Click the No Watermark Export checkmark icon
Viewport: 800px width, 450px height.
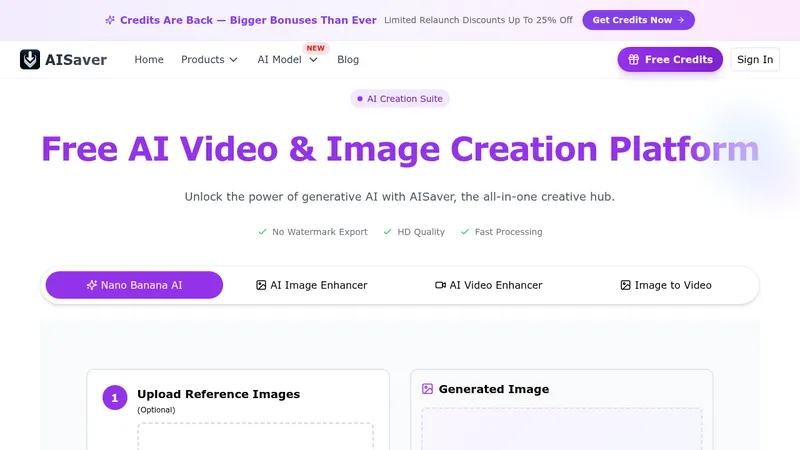pyautogui.click(x=262, y=232)
